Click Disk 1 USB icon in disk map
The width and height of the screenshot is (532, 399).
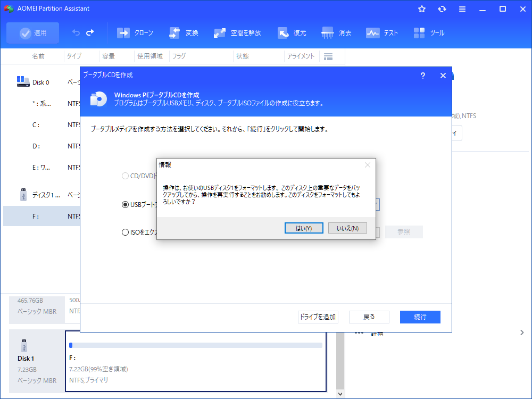click(24, 345)
